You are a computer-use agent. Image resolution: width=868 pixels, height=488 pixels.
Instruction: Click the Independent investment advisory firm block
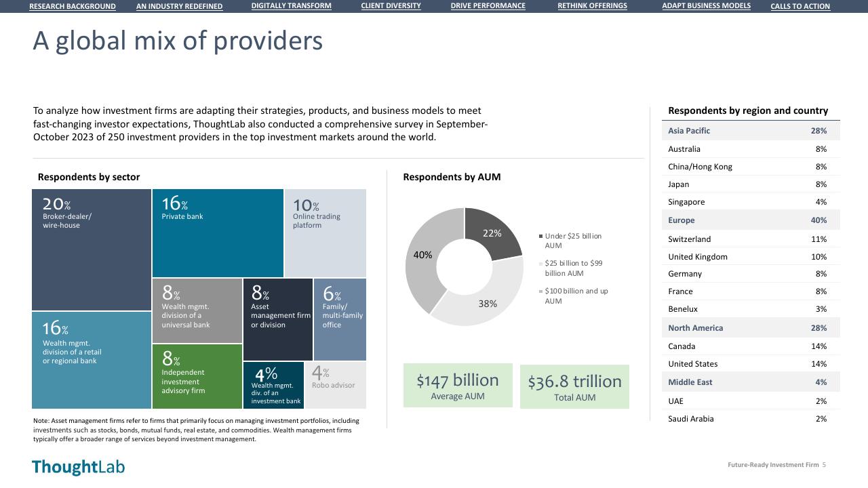coord(197,376)
